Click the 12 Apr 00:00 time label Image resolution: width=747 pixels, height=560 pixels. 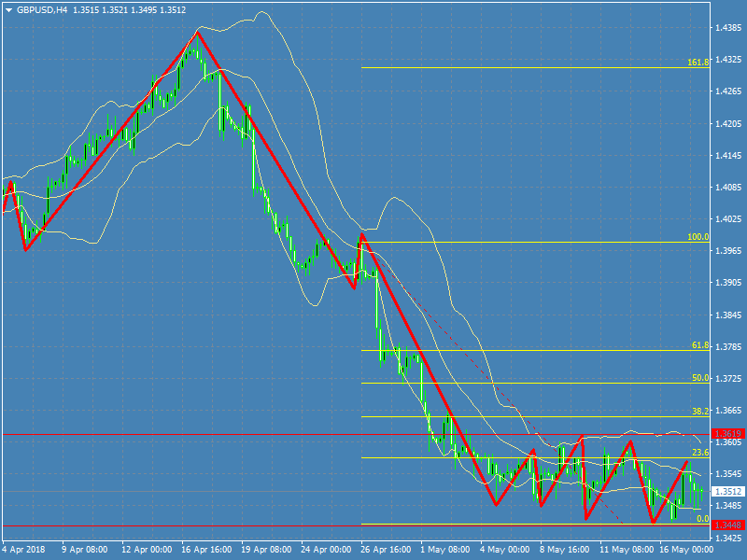[147, 550]
